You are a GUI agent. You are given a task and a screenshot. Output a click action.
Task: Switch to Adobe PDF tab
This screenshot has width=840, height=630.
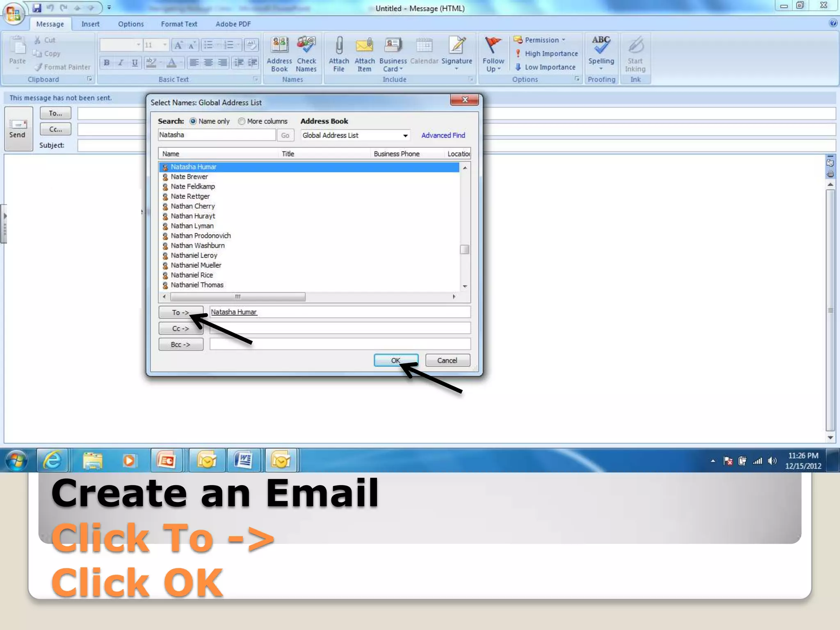(x=233, y=24)
